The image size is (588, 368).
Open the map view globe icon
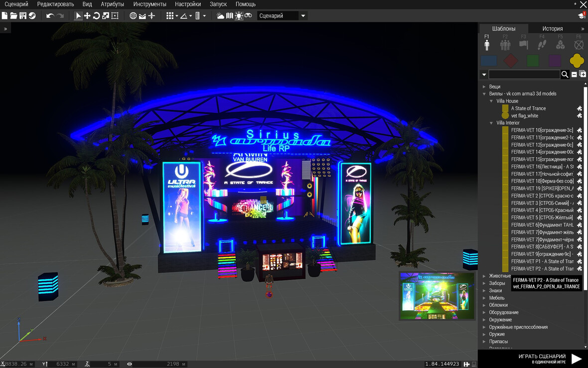click(x=133, y=16)
